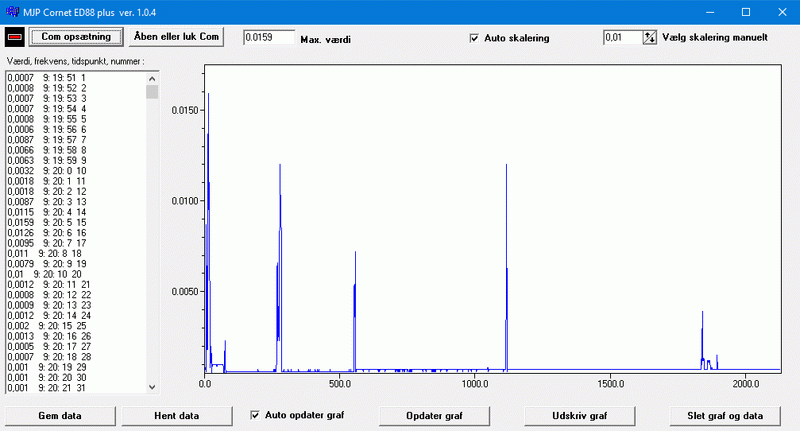Select list row 0,0066 9:19:58 8
Image resolution: width=800 pixels, height=431 pixels.
pyautogui.click(x=76, y=150)
